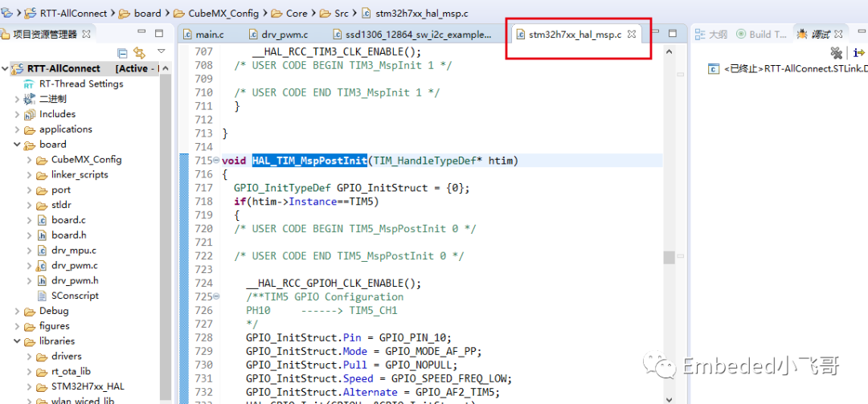Expand the STM32H7xx_HAL folder

[x=30, y=386]
